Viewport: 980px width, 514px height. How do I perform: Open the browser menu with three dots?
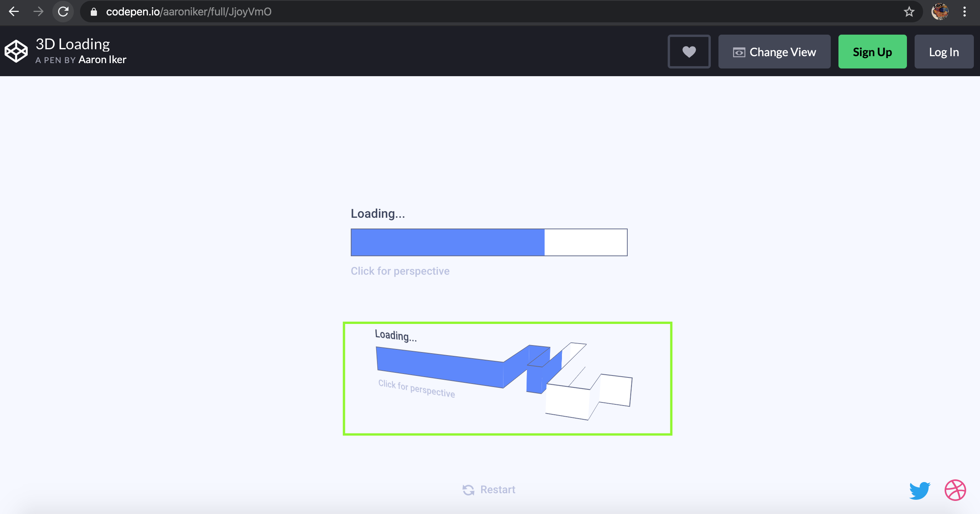[x=964, y=12]
